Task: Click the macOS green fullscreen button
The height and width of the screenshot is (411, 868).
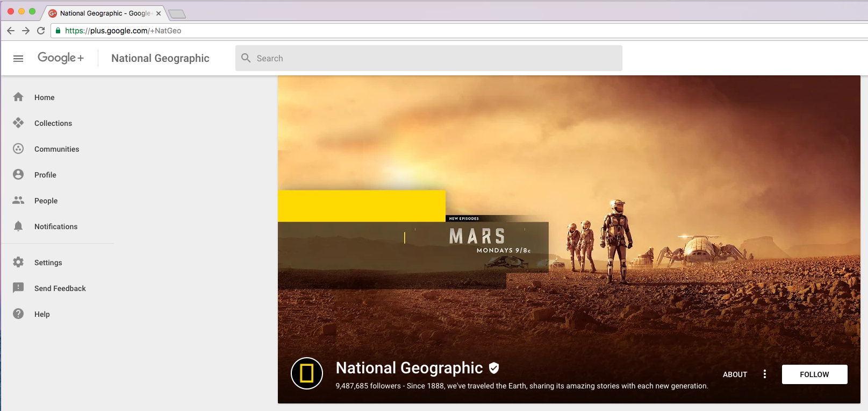Action: coord(32,11)
